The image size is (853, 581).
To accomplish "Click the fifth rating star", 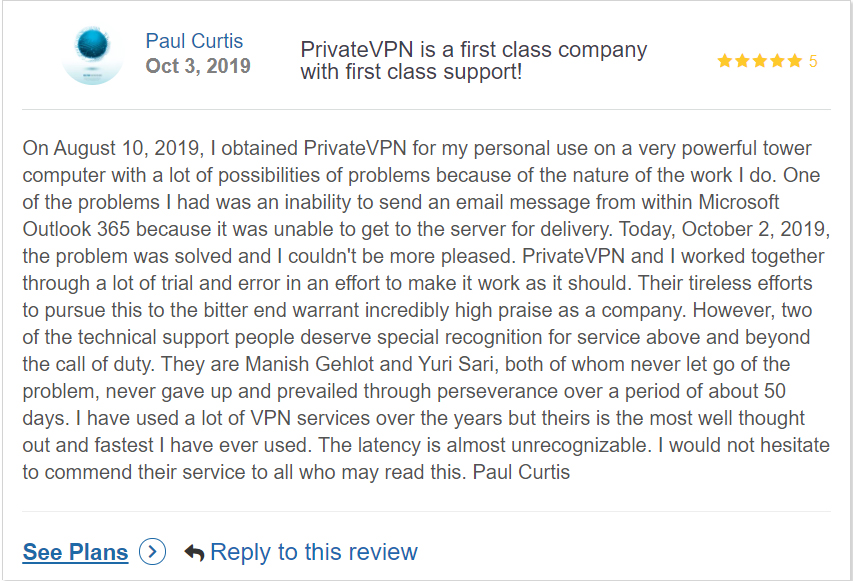I will tap(795, 61).
